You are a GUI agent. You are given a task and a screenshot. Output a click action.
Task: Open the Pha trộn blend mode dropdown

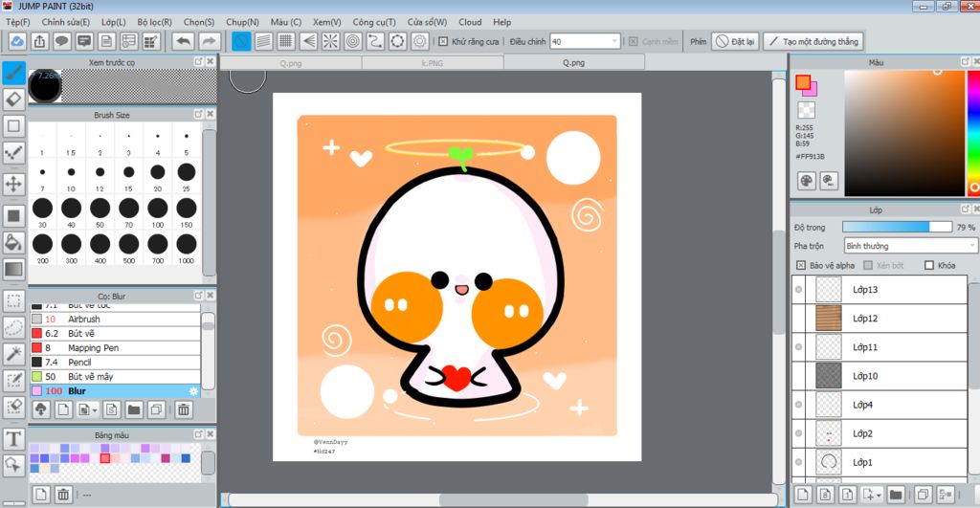point(911,246)
